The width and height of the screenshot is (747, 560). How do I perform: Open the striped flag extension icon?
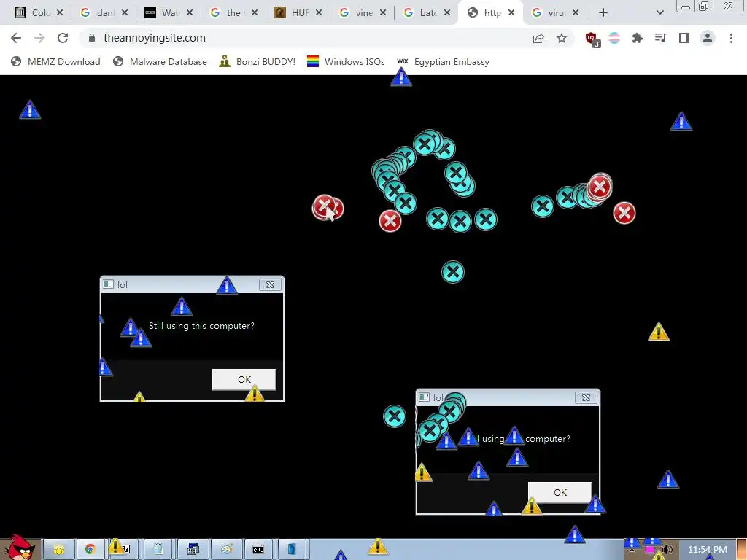tap(614, 38)
